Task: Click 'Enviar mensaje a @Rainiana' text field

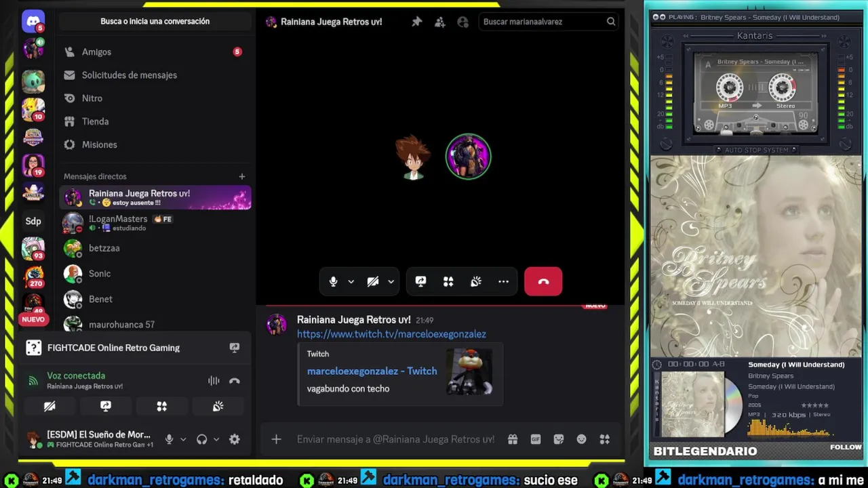Action: (x=396, y=439)
